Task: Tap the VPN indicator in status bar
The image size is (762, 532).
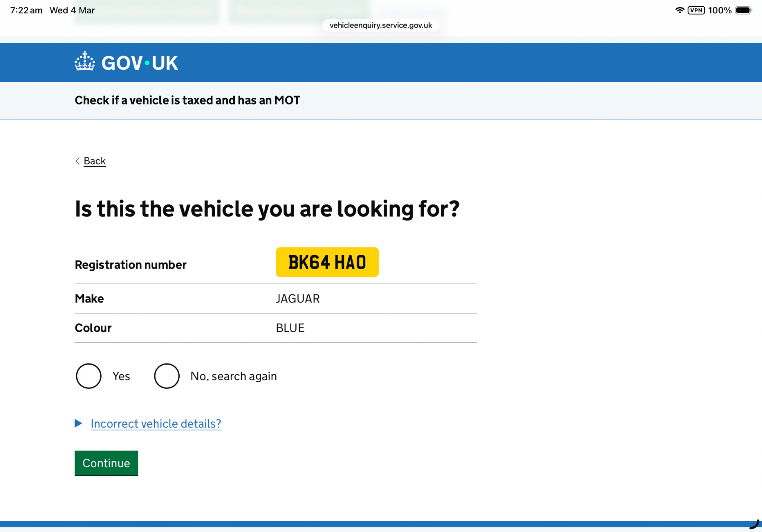Action: point(696,10)
